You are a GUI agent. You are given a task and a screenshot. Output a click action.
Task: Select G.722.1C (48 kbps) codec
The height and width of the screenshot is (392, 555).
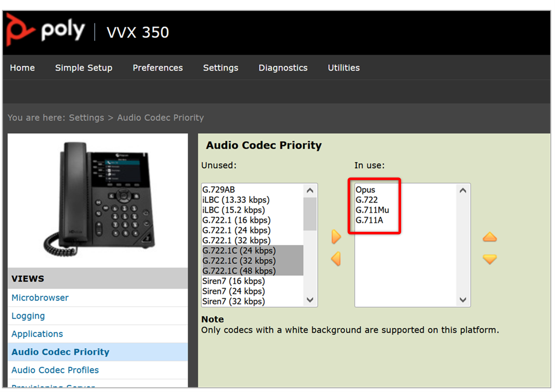(252, 271)
